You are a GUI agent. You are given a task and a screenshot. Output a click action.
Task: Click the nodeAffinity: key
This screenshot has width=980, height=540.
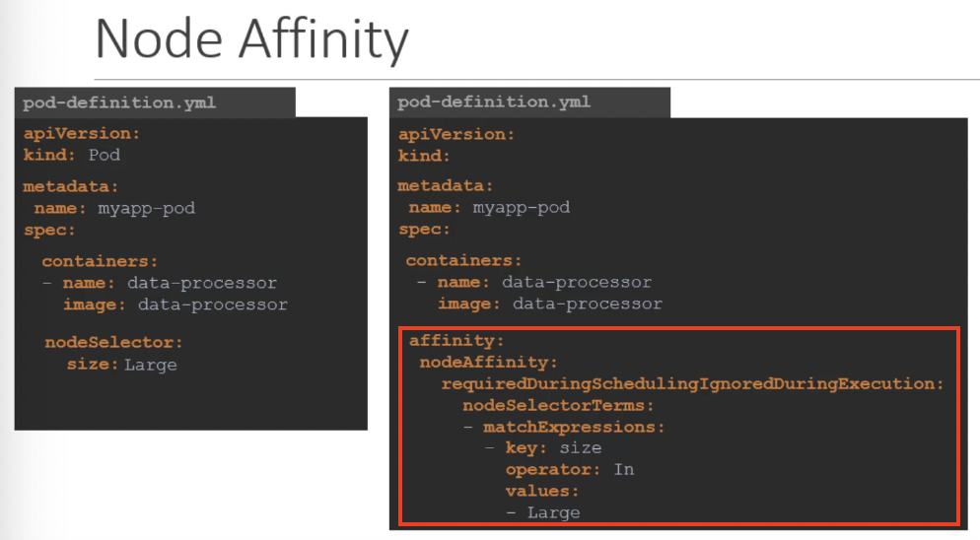[x=488, y=363]
